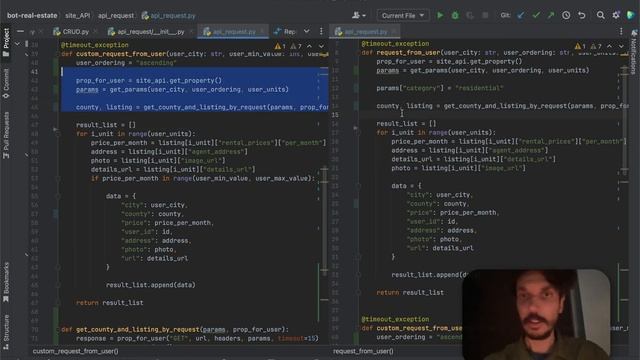Click the Stop process icon
640x360 pixels.
tap(485, 16)
